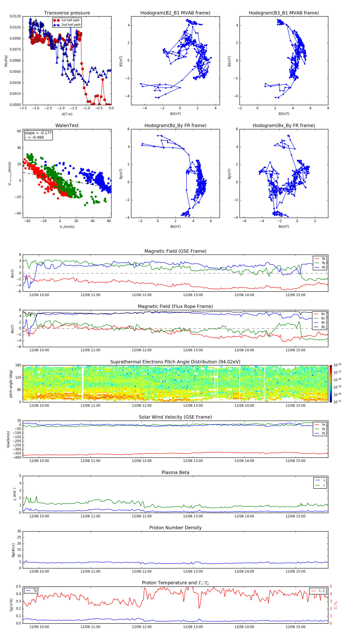
Task: Click 'Hodogram(Bz_By FR frame)' title
Action: (175, 125)
